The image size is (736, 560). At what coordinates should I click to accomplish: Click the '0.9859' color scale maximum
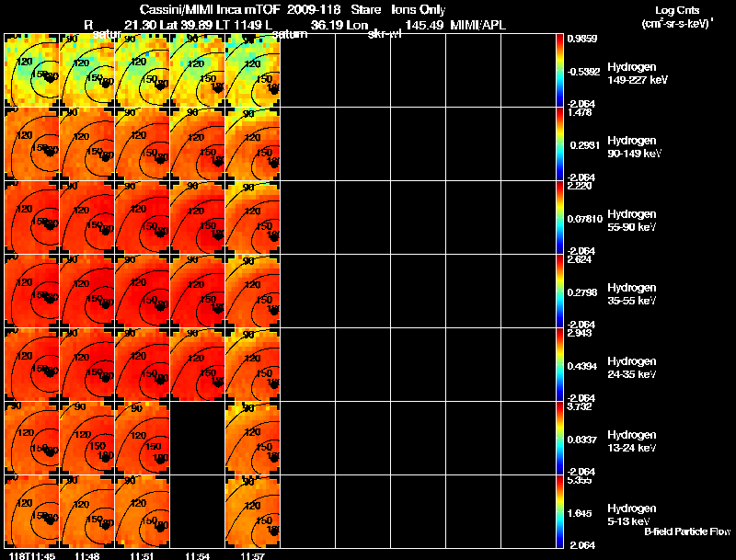coord(582,39)
